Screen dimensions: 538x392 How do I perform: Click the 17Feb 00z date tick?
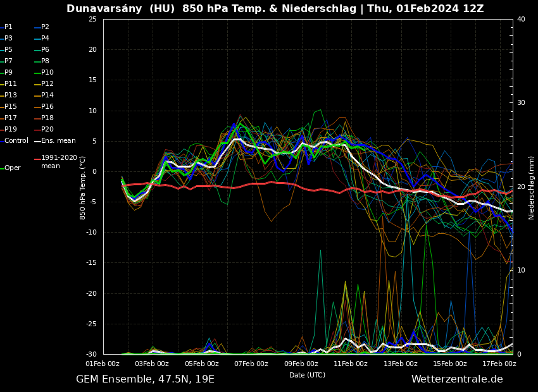click(500, 364)
